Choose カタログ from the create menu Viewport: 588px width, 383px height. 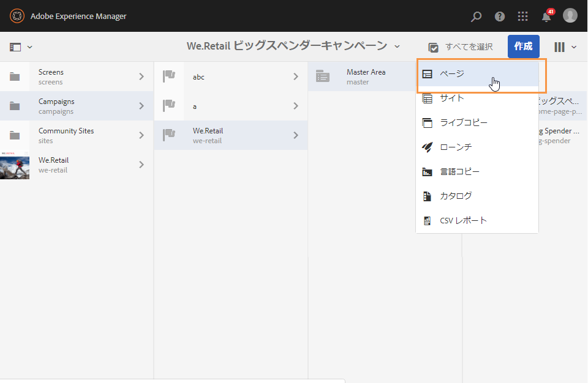[477, 196]
